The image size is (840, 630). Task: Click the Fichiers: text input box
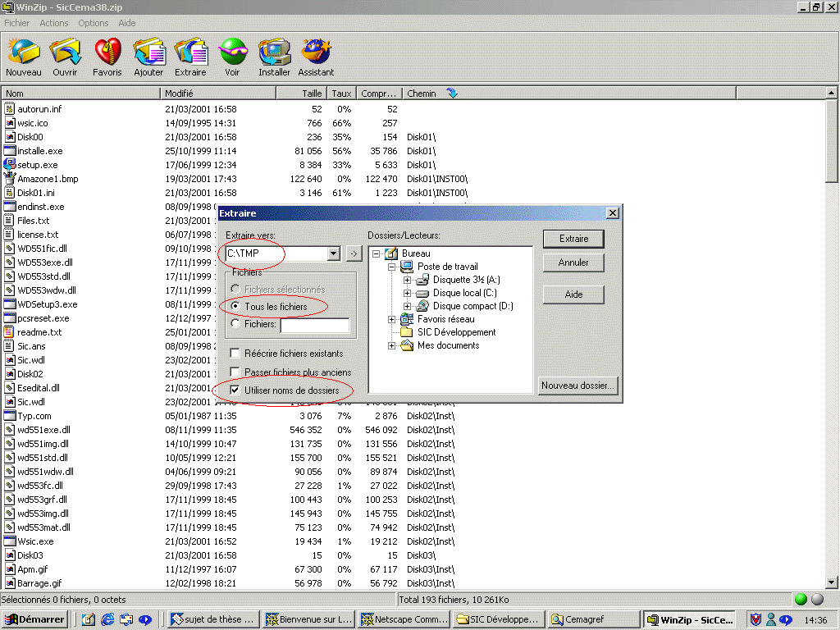click(315, 325)
